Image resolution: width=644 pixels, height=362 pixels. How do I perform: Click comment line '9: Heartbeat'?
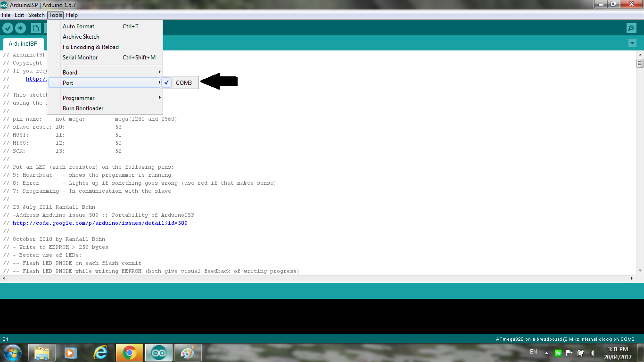click(x=87, y=175)
